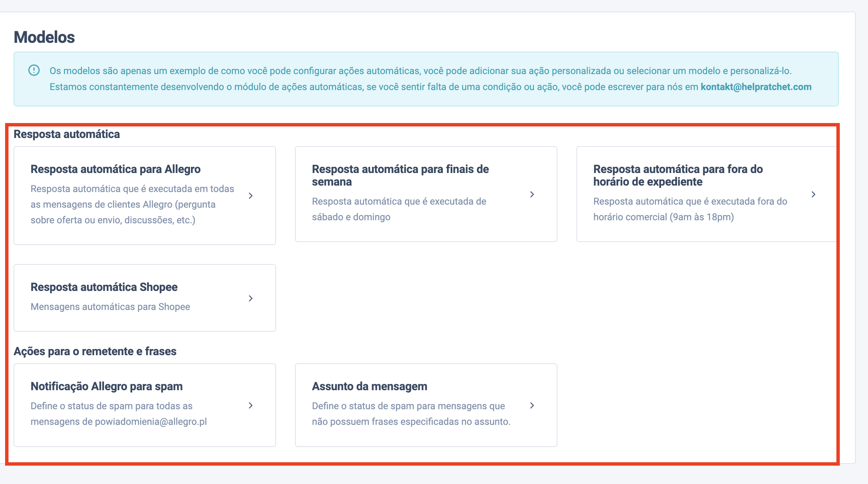Open Notificação Allegro para spam title
This screenshot has height=484, width=868.
106,386
